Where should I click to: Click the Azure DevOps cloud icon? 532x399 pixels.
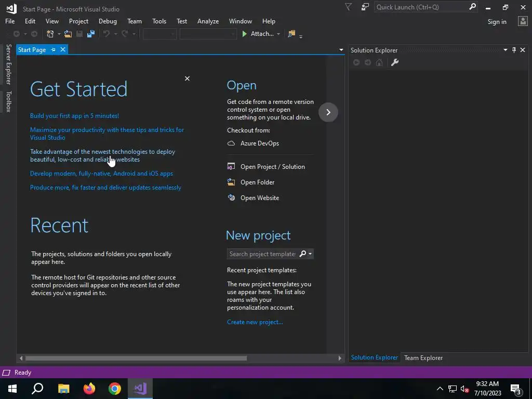(231, 143)
